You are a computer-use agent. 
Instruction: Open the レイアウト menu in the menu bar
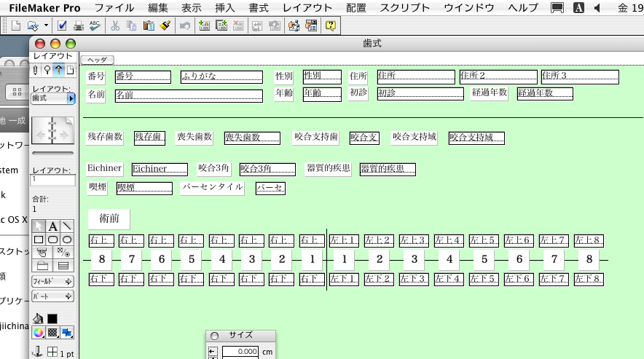click(x=307, y=8)
